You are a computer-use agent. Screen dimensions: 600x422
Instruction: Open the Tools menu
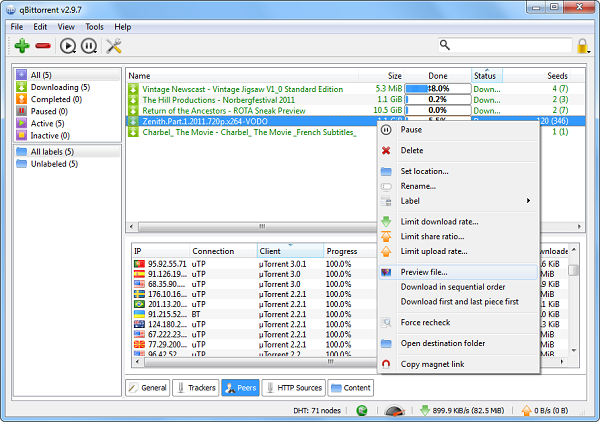94,26
